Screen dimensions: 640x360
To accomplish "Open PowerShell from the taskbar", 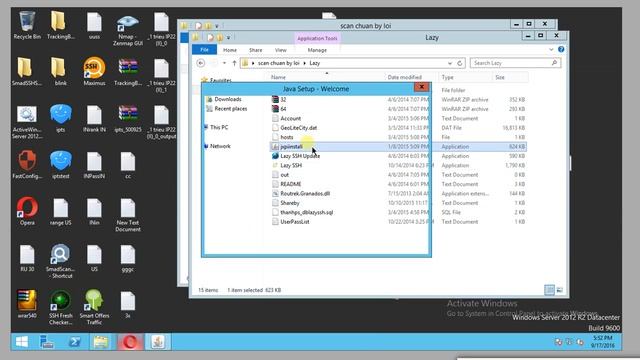I will click(x=74, y=342).
